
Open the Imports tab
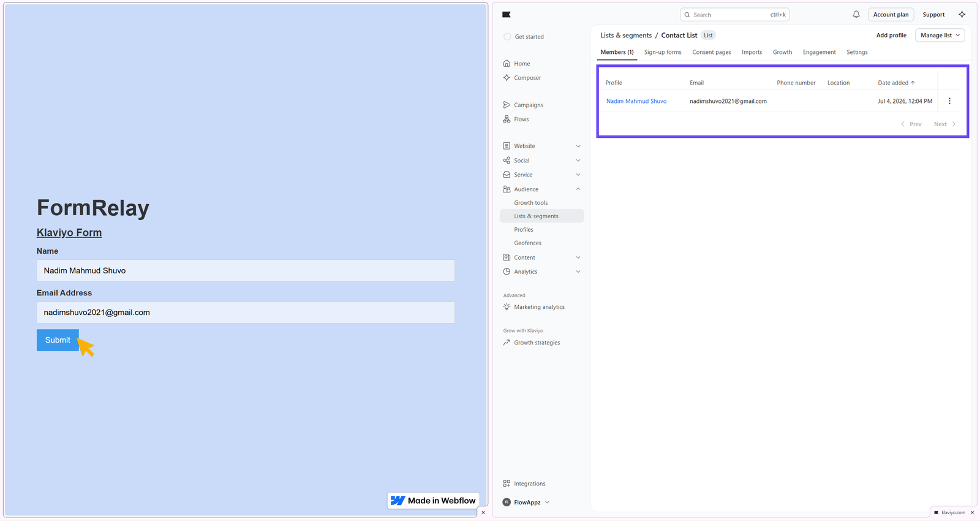pyautogui.click(x=752, y=52)
